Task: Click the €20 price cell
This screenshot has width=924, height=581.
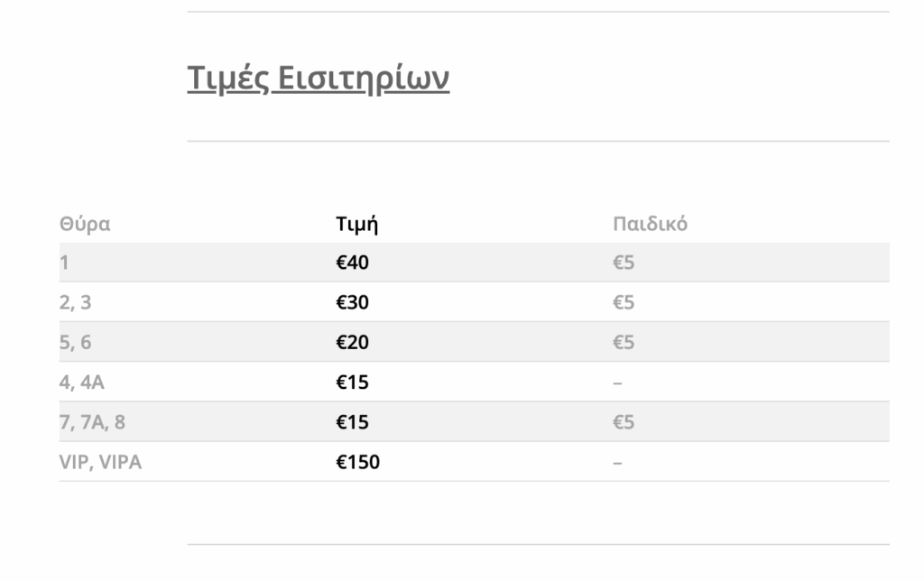Action: point(353,343)
